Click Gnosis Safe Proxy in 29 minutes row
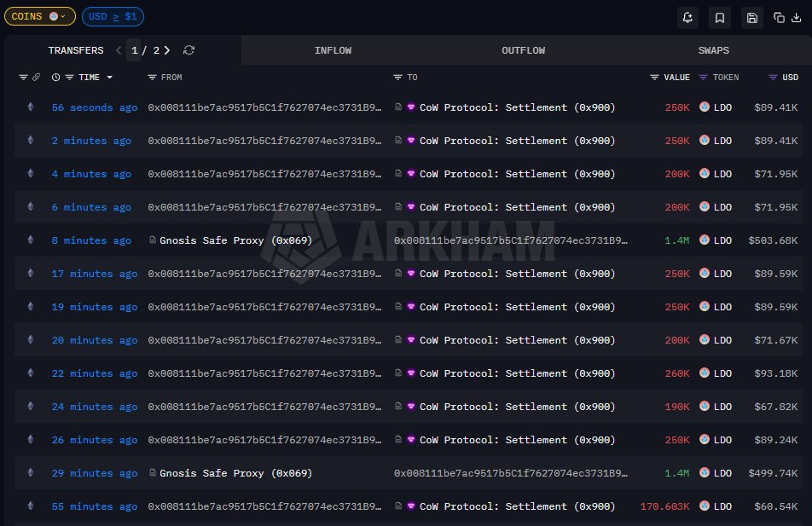 (235, 473)
